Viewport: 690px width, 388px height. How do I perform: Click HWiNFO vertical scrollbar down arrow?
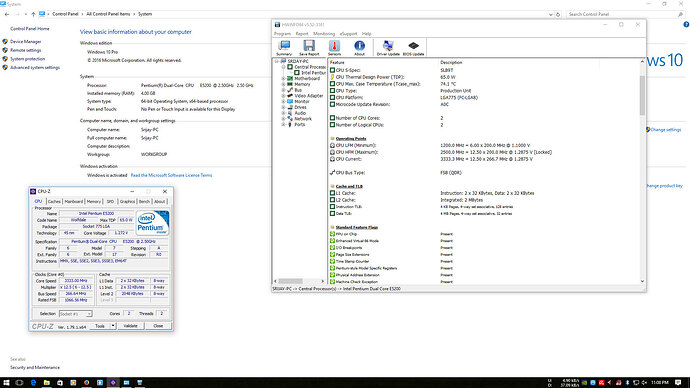[x=642, y=281]
